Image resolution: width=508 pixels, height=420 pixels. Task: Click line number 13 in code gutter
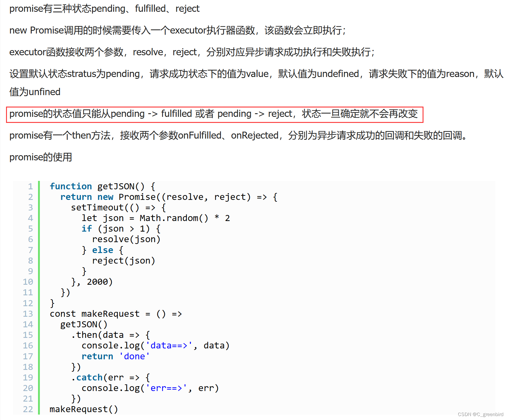tap(28, 314)
